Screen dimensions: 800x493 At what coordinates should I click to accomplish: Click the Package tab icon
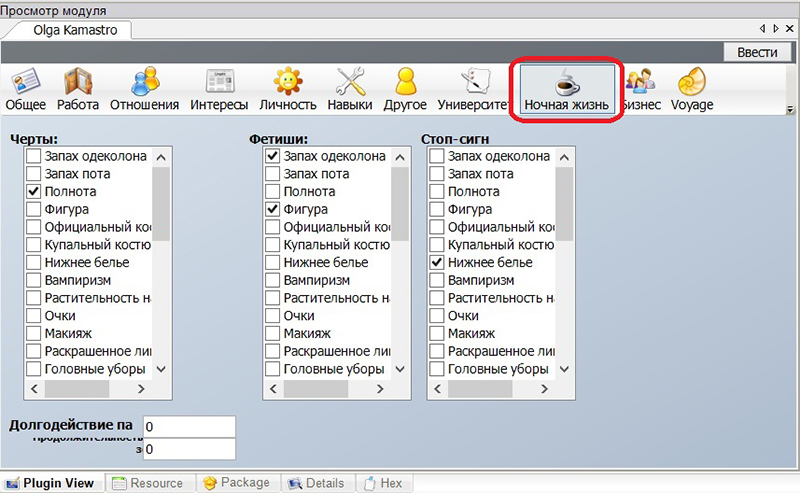(x=210, y=483)
